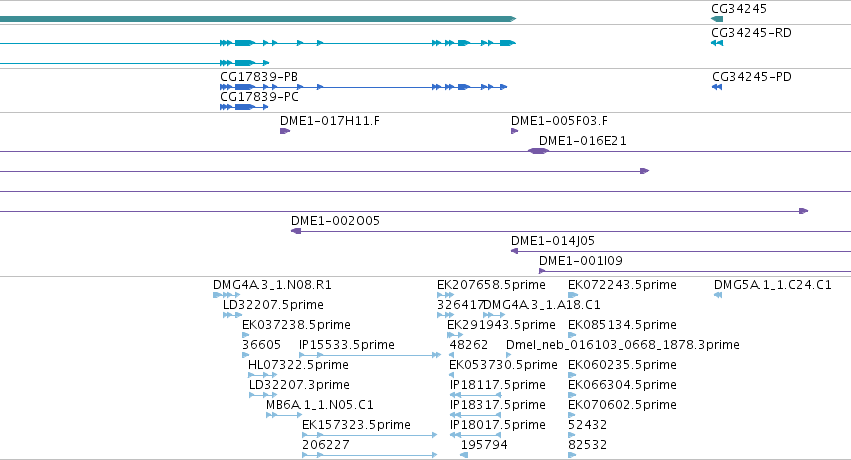Viewport: 851px width, 460px height.
Task: Click the EK037238.5prime label
Action: pos(296,324)
